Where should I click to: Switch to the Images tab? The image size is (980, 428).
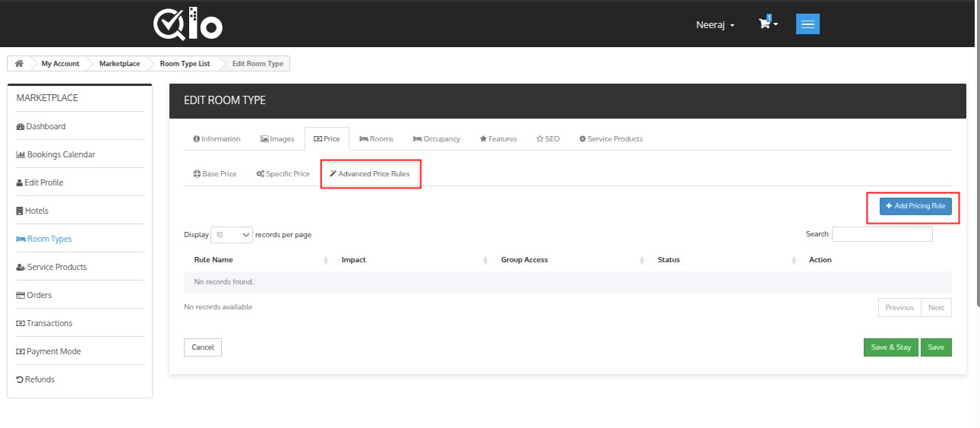[277, 139]
